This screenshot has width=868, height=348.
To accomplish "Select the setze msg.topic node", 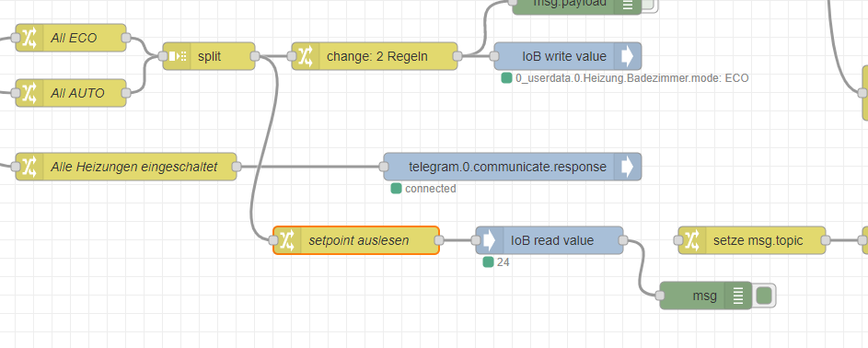I will [x=752, y=240].
